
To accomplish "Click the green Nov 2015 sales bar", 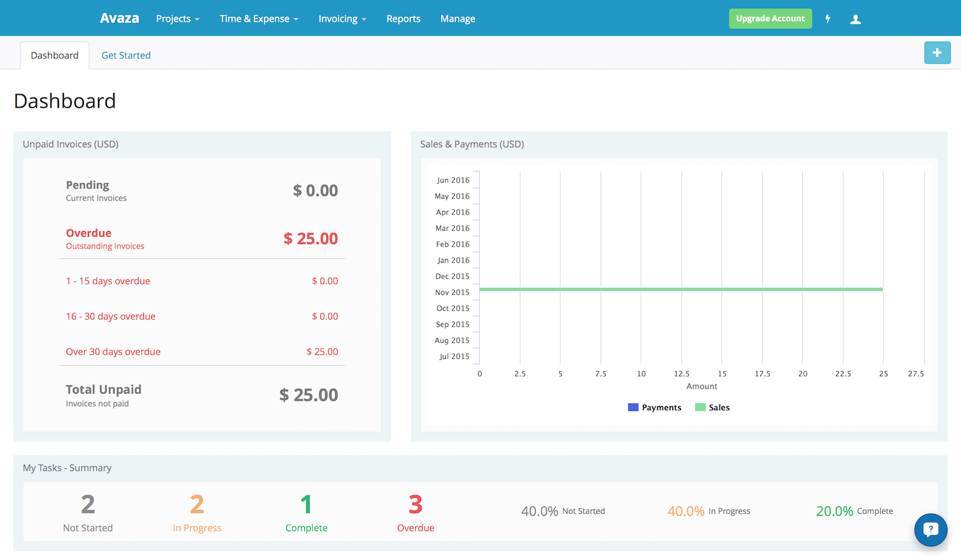I will pyautogui.click(x=681, y=290).
